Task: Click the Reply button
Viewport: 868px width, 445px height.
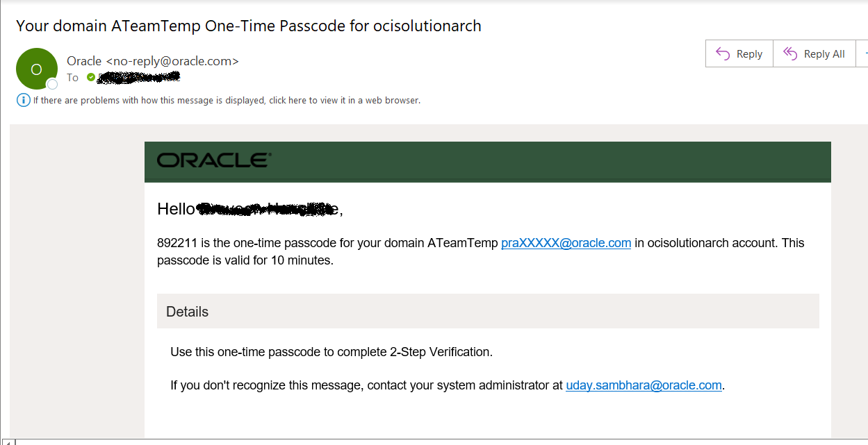Action: pyautogui.click(x=739, y=54)
